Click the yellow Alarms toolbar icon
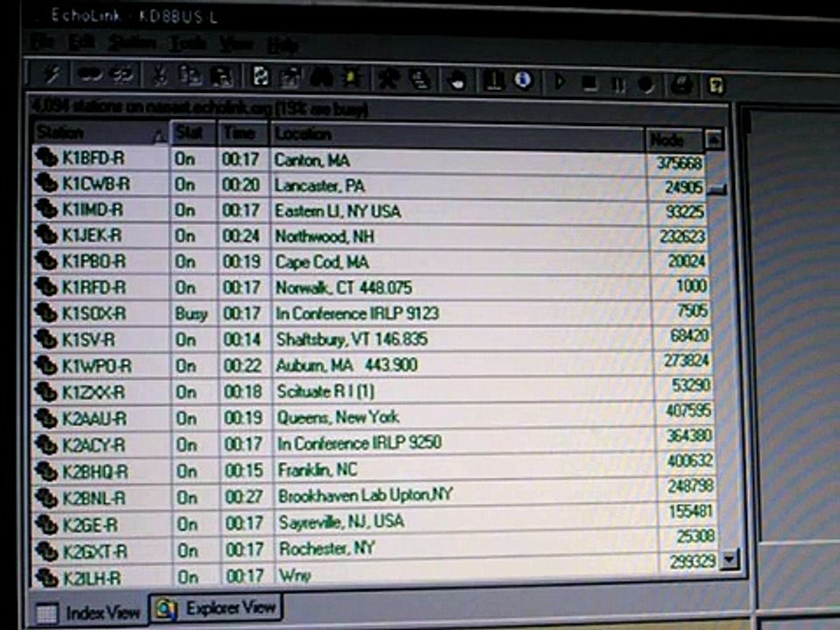Image resolution: width=840 pixels, height=630 pixels. (x=352, y=79)
